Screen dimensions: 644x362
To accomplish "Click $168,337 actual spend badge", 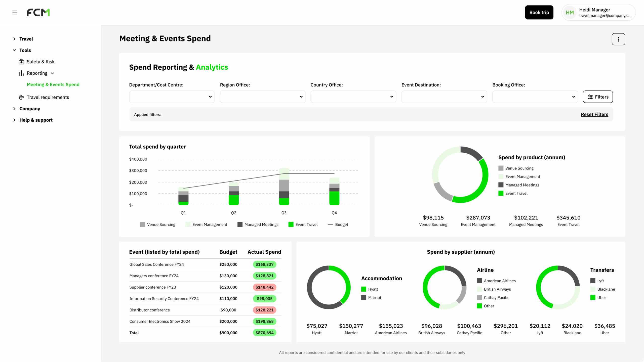I will pos(264,264).
